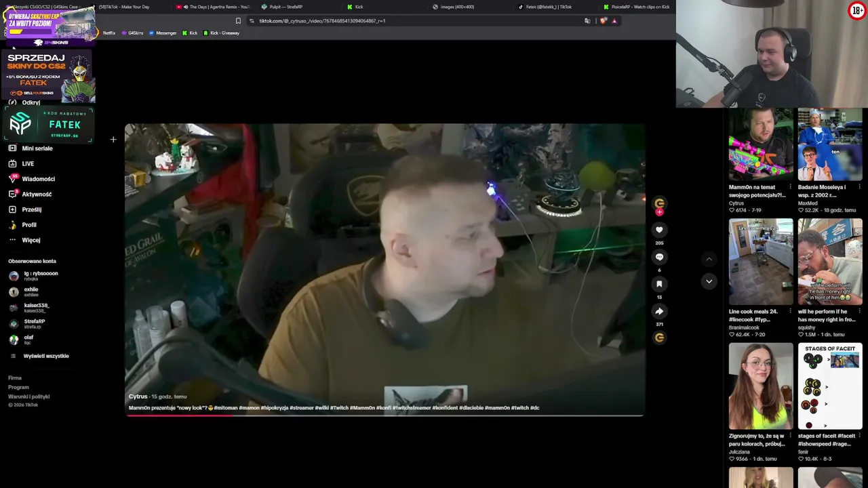Open Wiadomości messages icon
This screenshot has height=488, width=868.
[x=12, y=179]
